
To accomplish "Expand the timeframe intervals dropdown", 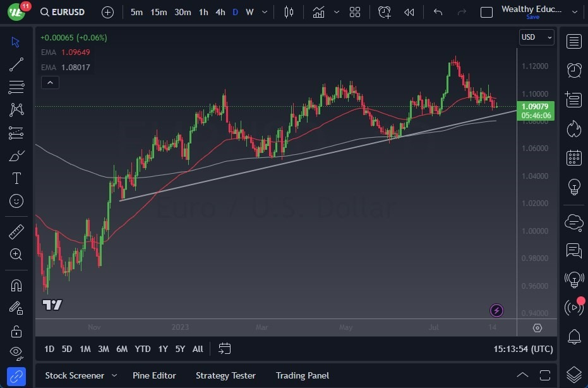I will click(264, 11).
